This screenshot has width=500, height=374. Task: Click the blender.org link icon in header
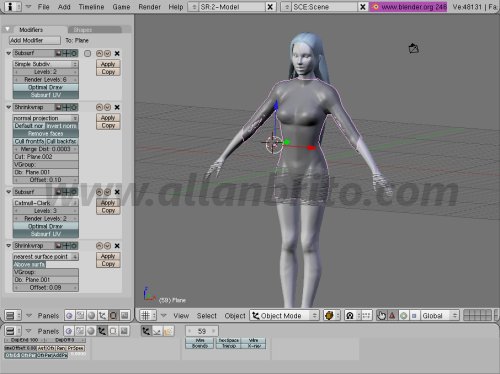click(x=375, y=7)
